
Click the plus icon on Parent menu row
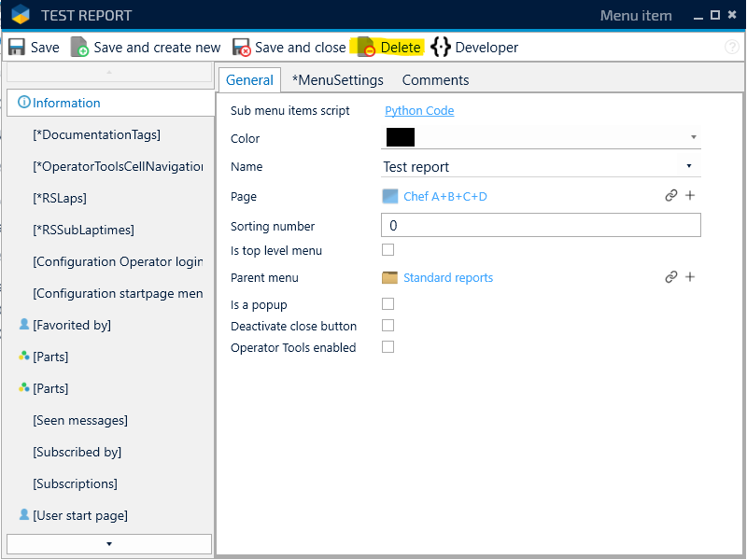tap(690, 277)
